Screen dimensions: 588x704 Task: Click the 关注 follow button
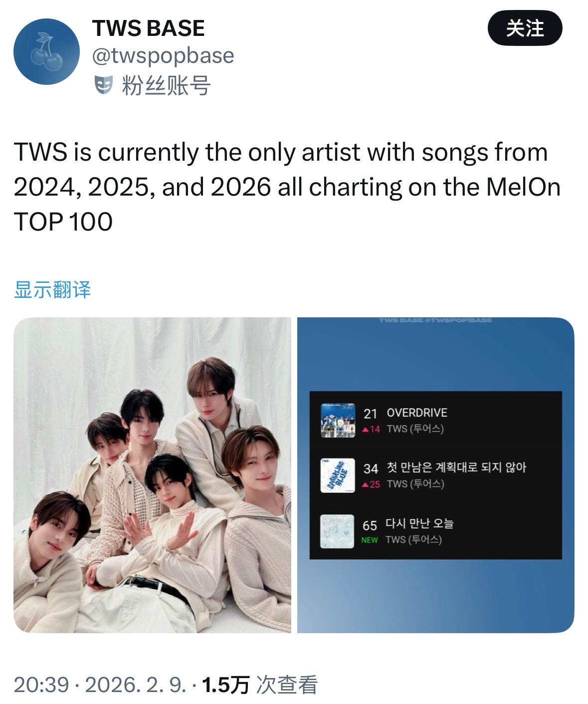(525, 28)
